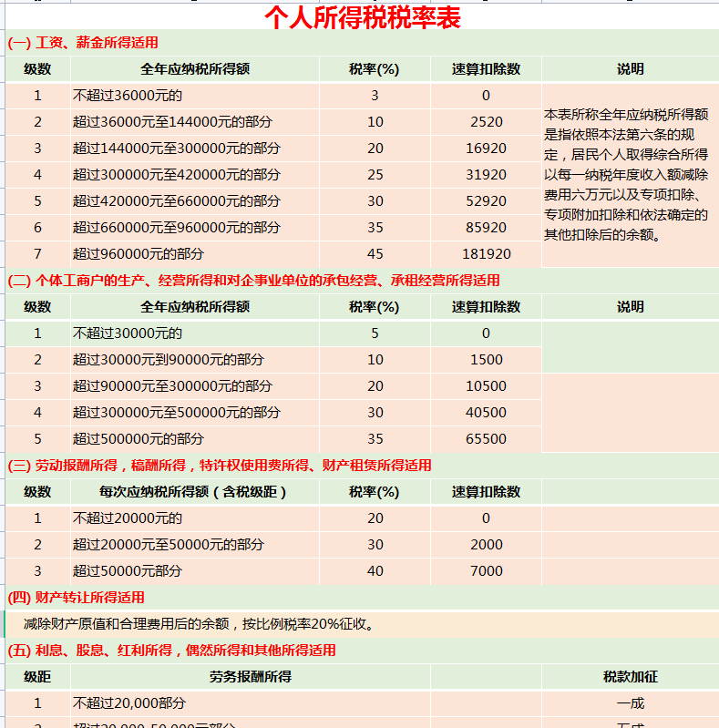Select cell 一成

pos(631,703)
